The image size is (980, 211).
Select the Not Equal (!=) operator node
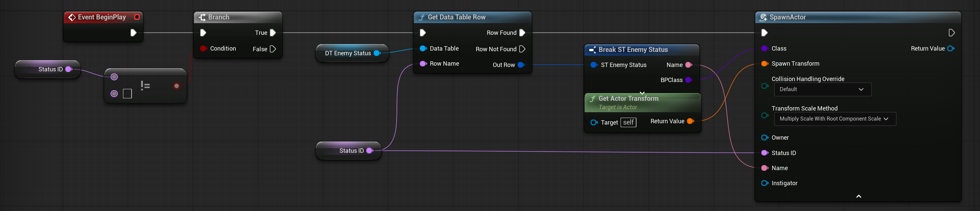pos(145,86)
